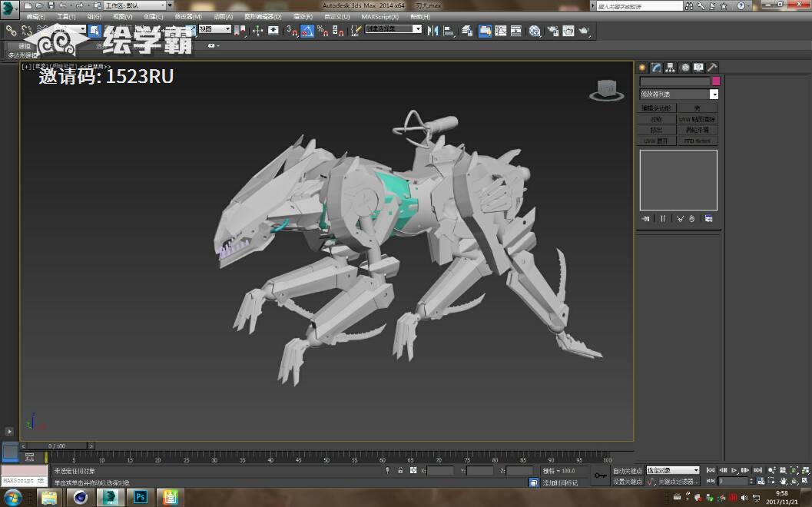Switch to the Hierarchy panel tab

click(x=671, y=68)
